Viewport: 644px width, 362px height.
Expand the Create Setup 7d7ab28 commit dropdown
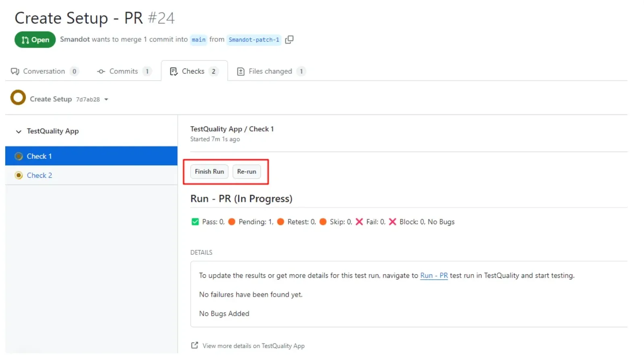[106, 99]
